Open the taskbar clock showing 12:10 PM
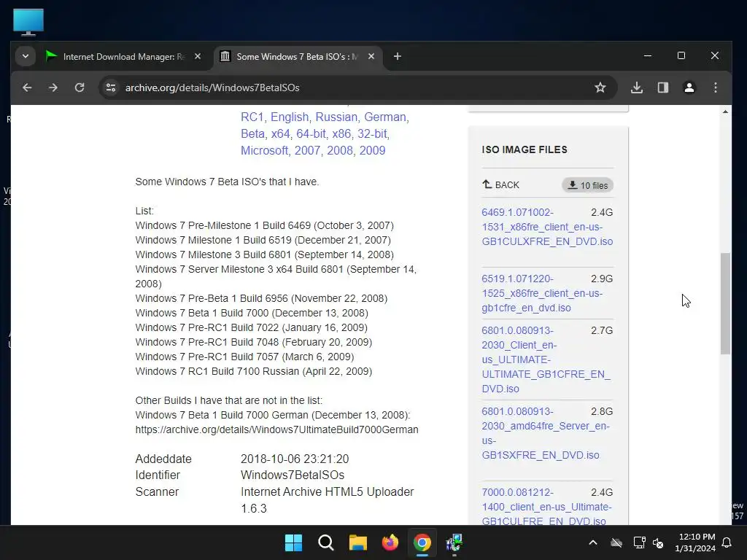747x560 pixels. point(695,542)
